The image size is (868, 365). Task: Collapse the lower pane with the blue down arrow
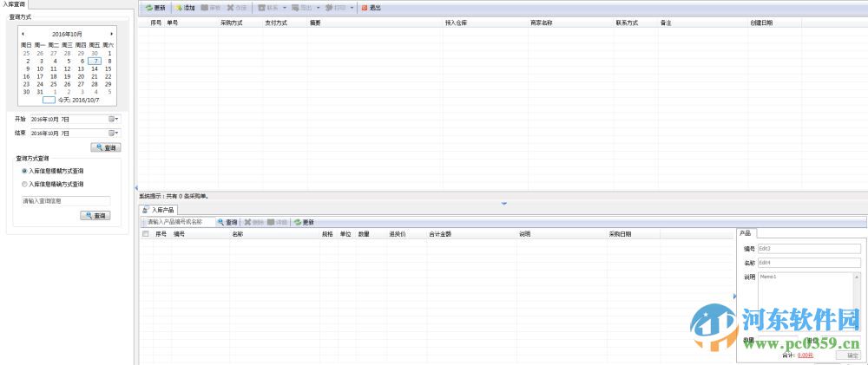[x=503, y=204]
